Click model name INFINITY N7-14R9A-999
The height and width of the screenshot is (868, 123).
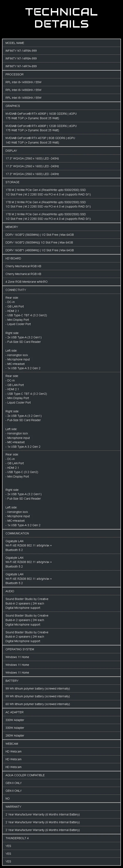[21, 51]
